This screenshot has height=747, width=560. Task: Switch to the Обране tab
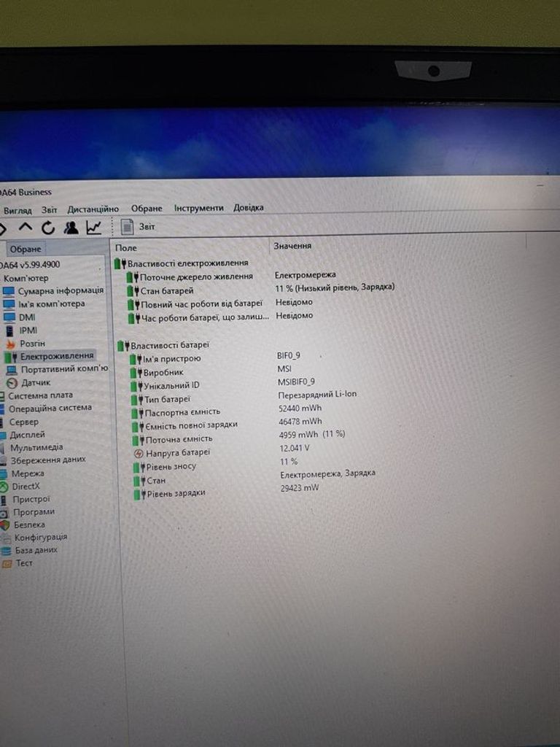click(26, 249)
